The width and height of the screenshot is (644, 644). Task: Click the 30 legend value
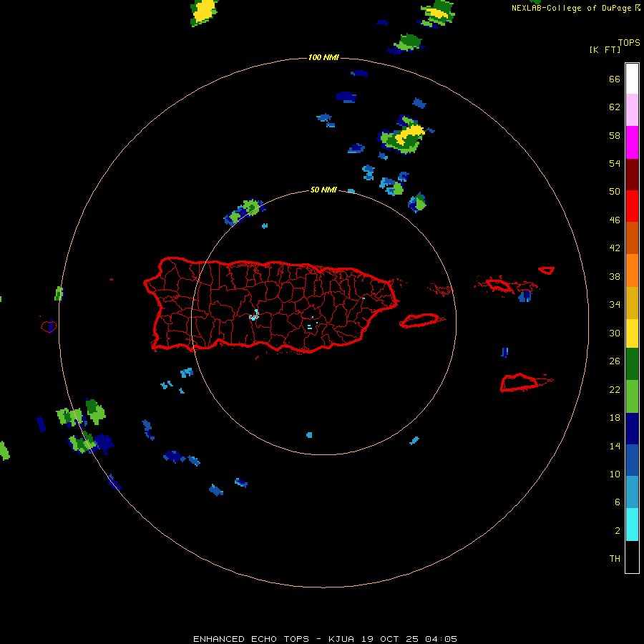point(615,333)
